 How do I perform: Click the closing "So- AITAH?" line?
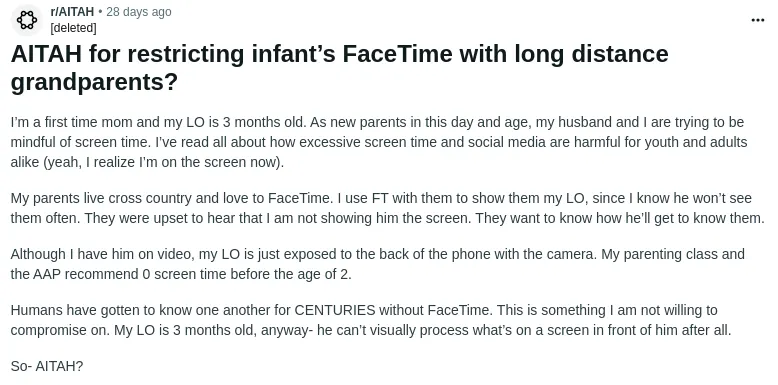(47, 367)
